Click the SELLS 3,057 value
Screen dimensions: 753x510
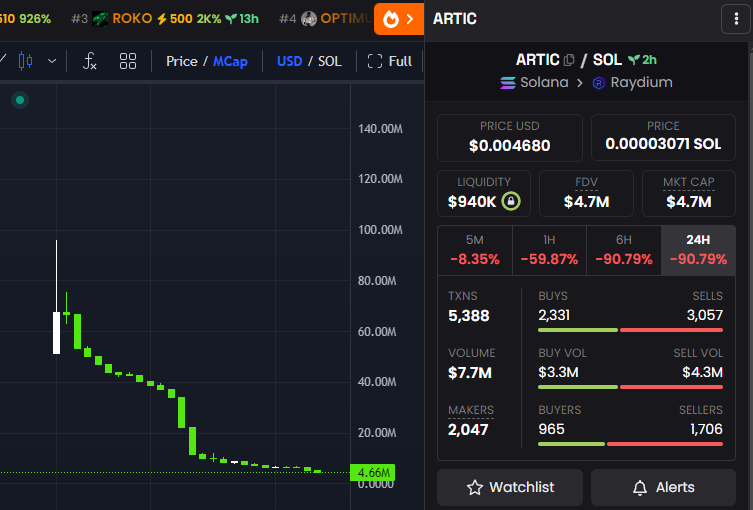pos(704,315)
